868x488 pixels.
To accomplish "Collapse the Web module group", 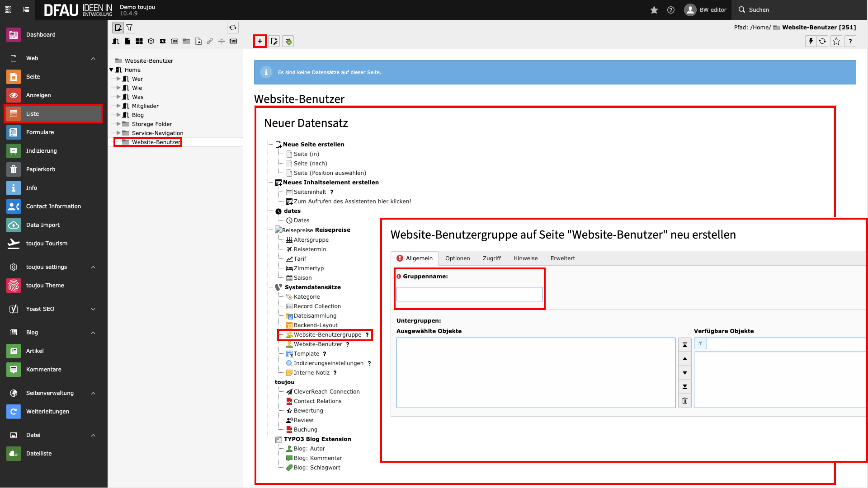I will pos(93,58).
